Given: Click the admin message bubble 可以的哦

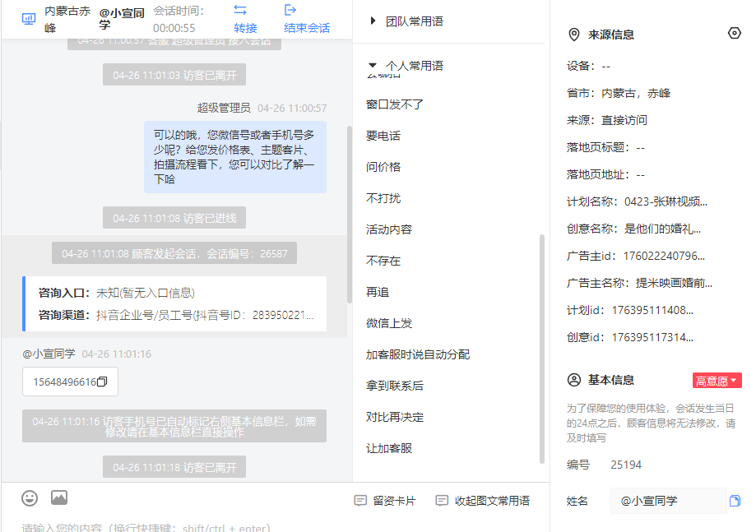Looking at the screenshot, I should pos(234,157).
